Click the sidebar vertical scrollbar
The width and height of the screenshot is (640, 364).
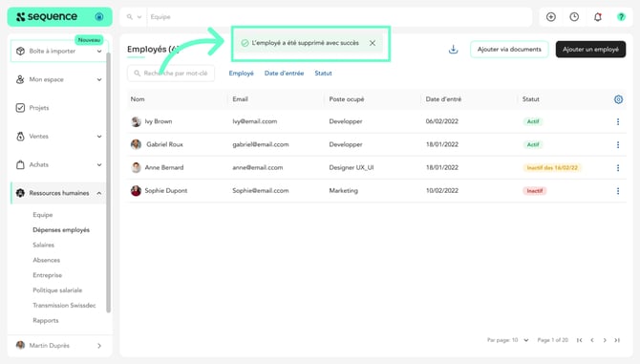coord(109,182)
